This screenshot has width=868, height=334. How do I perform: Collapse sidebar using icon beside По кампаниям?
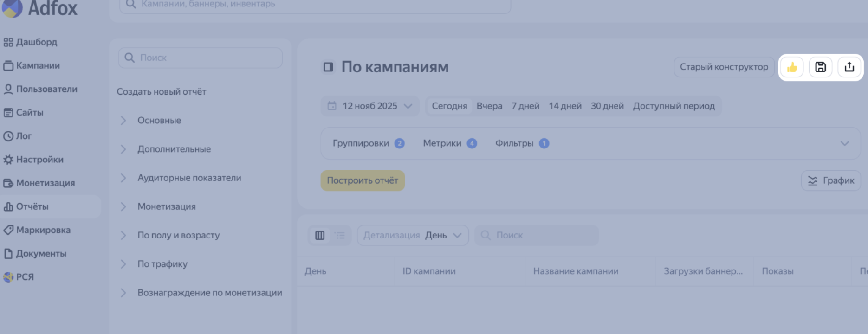pyautogui.click(x=328, y=67)
